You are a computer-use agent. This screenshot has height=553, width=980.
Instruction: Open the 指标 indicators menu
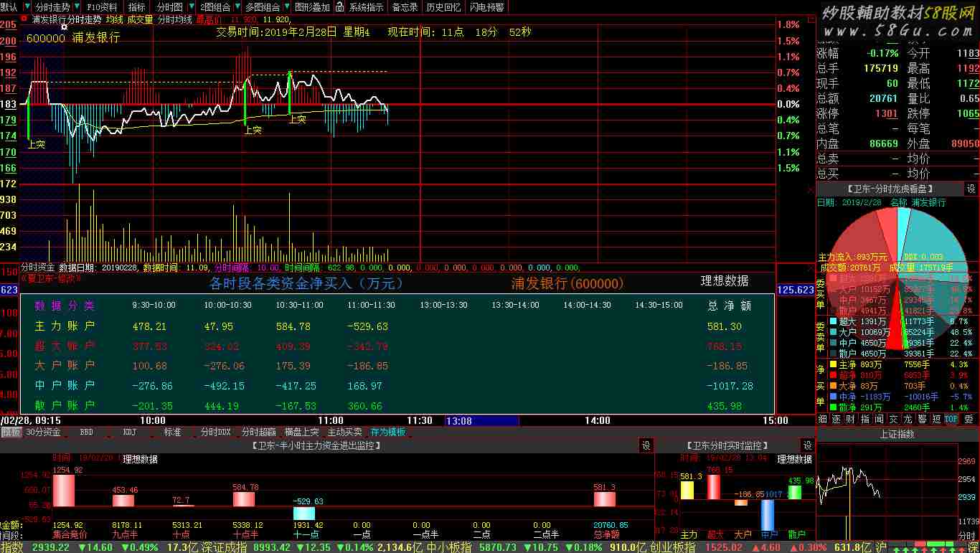[x=136, y=6]
